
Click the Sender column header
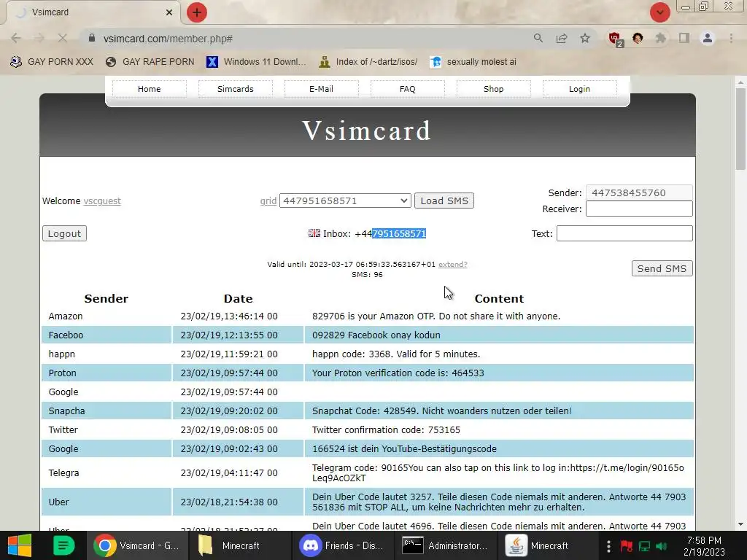coord(107,298)
